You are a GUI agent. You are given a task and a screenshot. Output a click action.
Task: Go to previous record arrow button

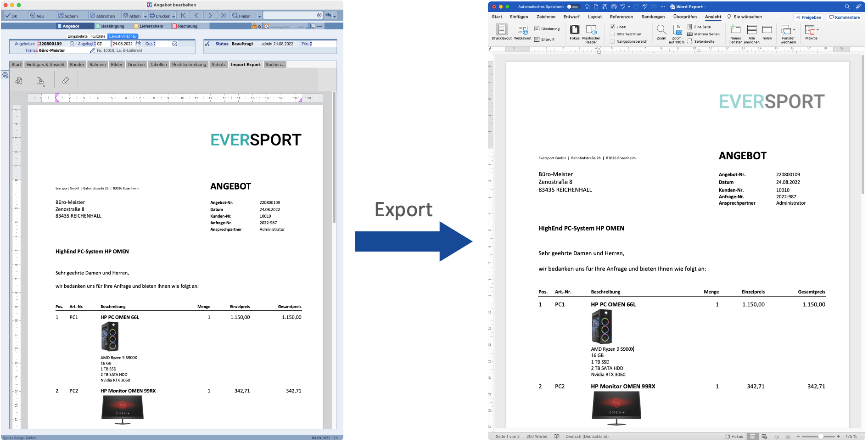[x=196, y=16]
